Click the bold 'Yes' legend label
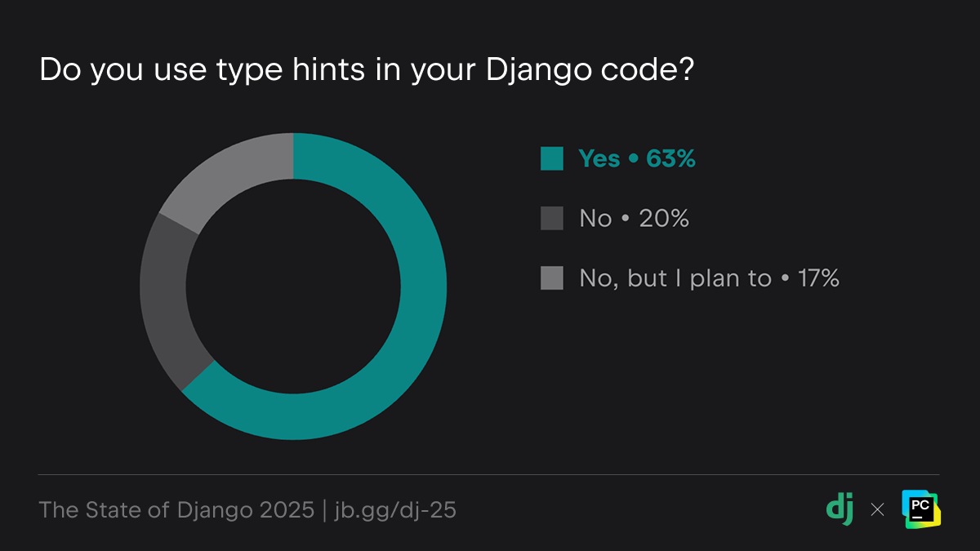 coord(599,158)
